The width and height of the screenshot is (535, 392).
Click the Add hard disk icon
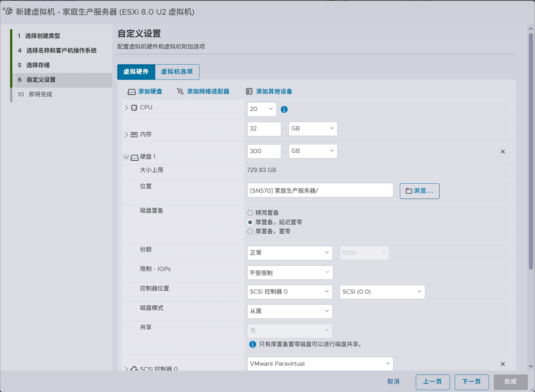[x=132, y=92]
